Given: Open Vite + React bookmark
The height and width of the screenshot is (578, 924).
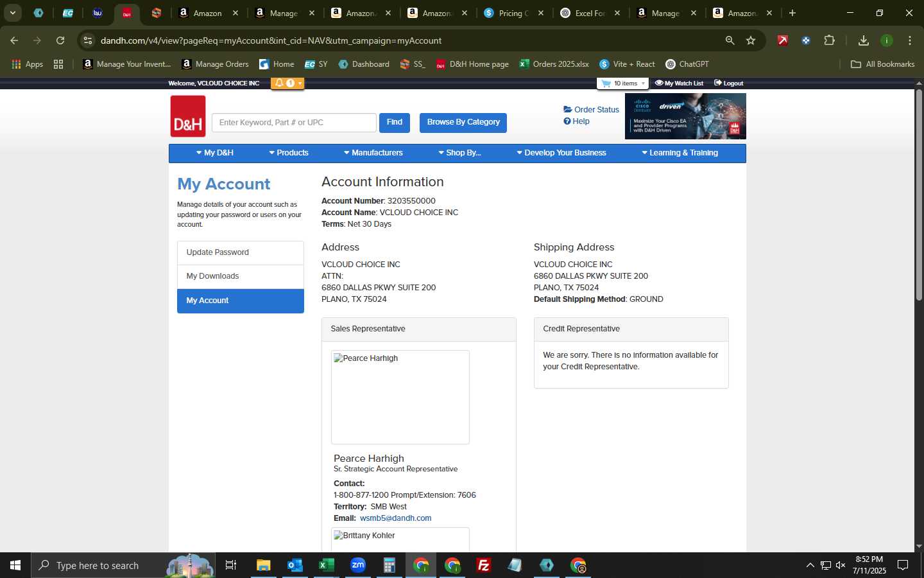Looking at the screenshot, I should point(627,64).
